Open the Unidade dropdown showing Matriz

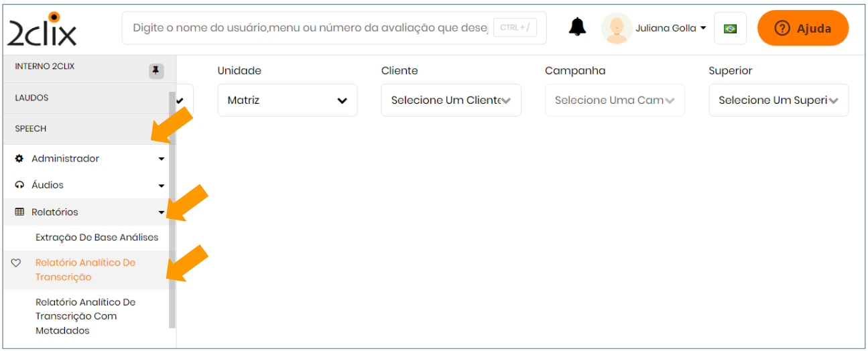pos(287,100)
